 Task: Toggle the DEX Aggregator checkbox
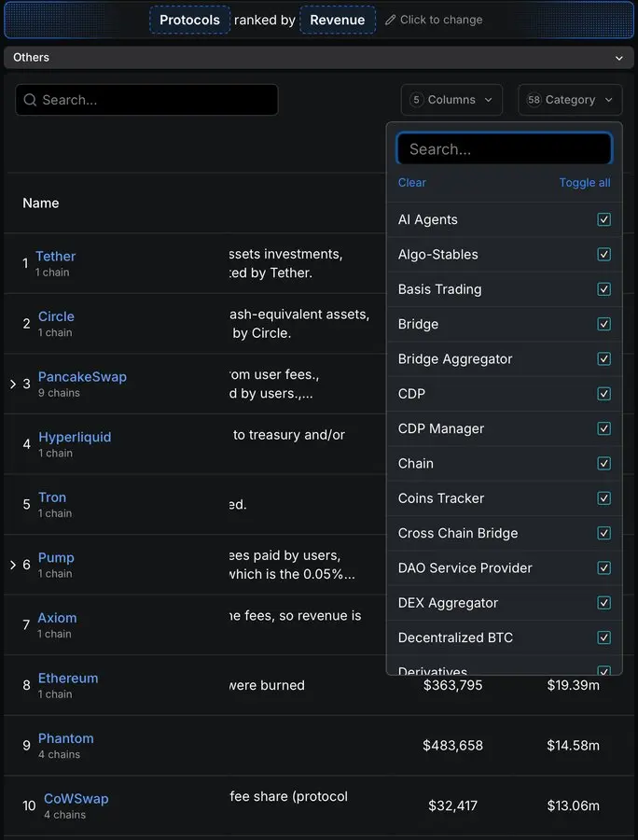coord(603,603)
